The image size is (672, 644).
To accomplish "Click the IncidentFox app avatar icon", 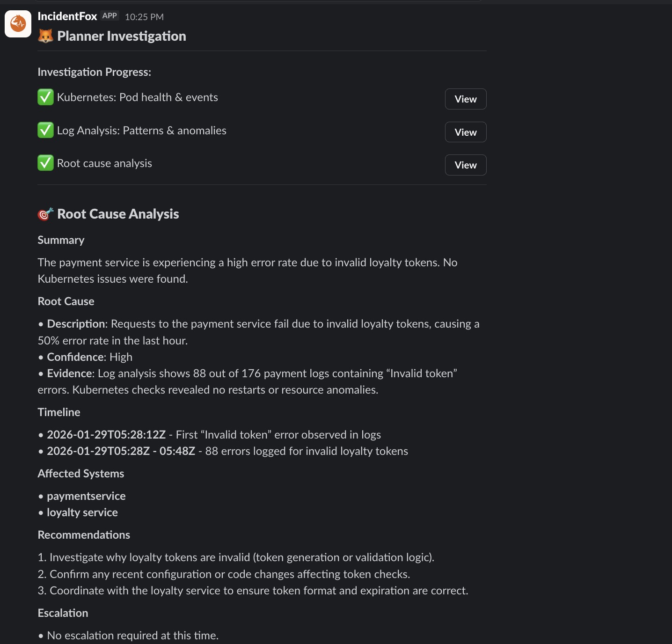I will coord(18,23).
